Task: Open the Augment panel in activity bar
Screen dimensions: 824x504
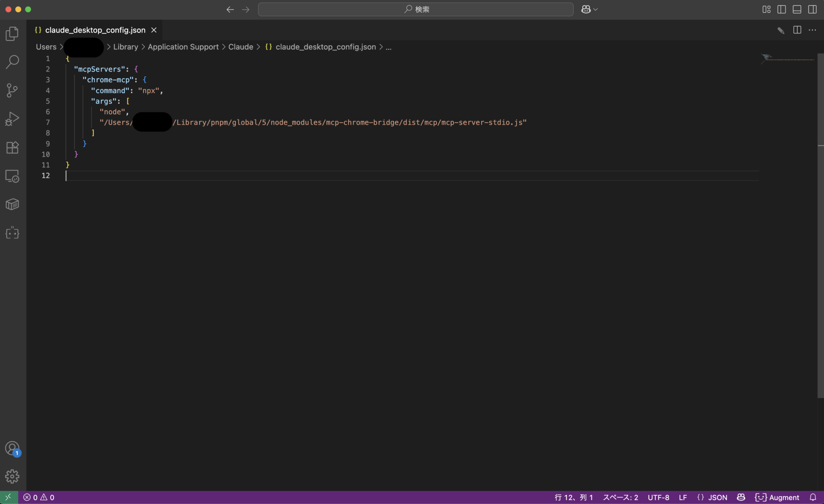Action: pos(12,233)
